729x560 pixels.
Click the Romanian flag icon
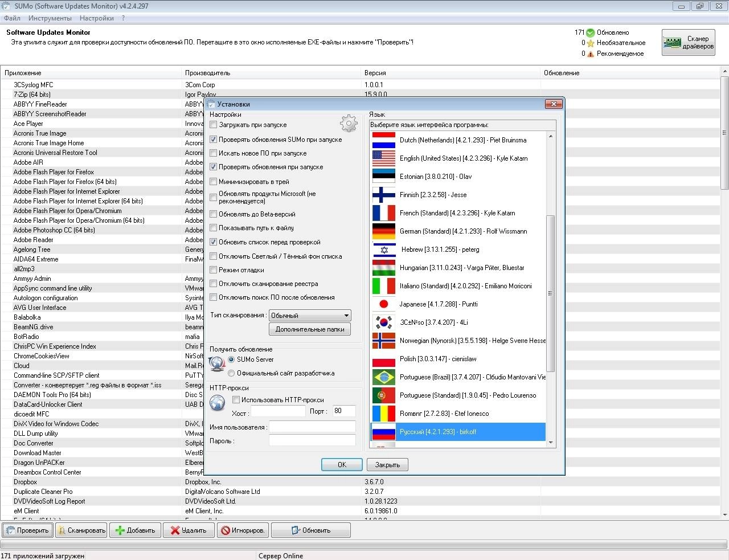[x=383, y=414]
